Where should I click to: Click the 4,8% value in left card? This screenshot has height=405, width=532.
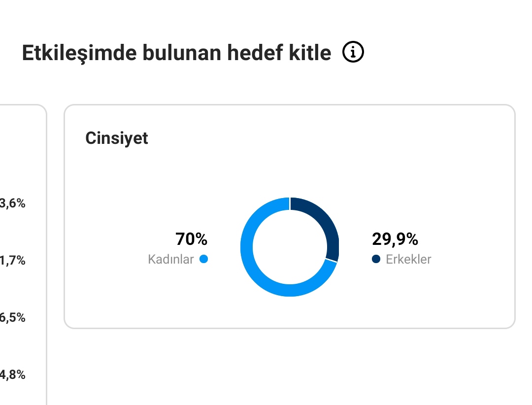pos(12,374)
